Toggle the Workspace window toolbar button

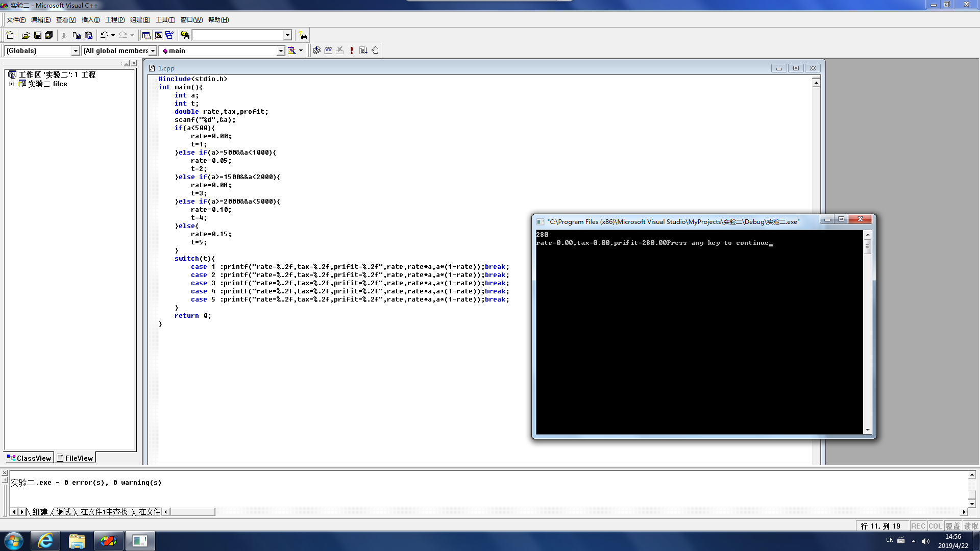pyautogui.click(x=146, y=35)
